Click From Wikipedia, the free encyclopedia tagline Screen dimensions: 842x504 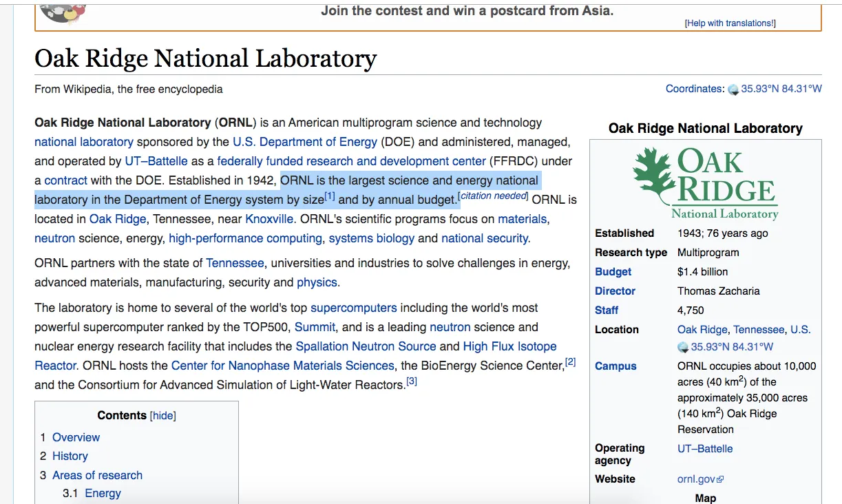pyautogui.click(x=129, y=90)
